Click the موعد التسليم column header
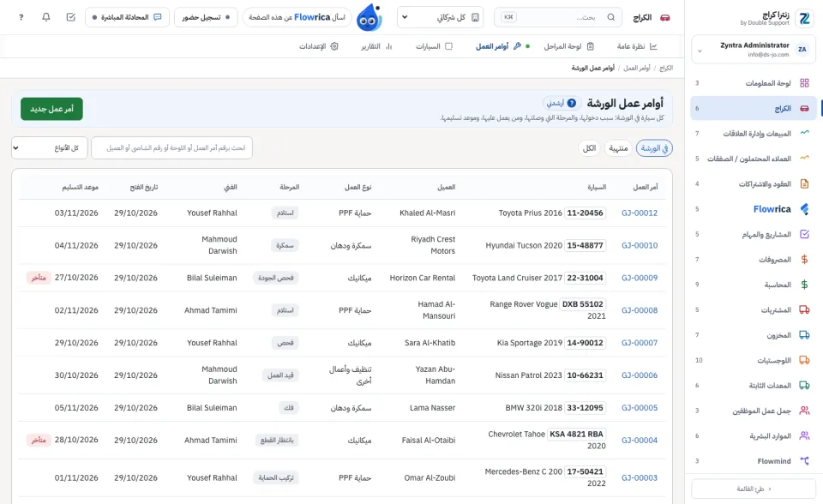This screenshot has height=504, width=823. click(81, 187)
